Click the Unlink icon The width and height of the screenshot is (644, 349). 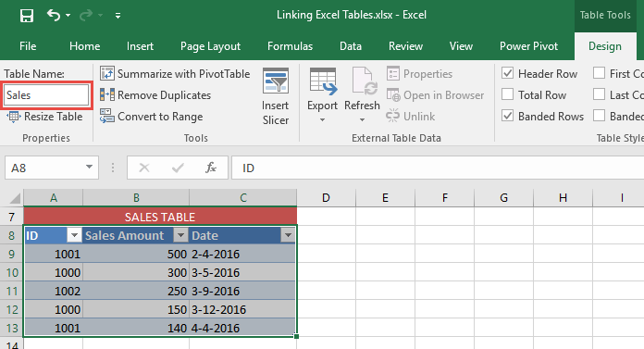392,117
